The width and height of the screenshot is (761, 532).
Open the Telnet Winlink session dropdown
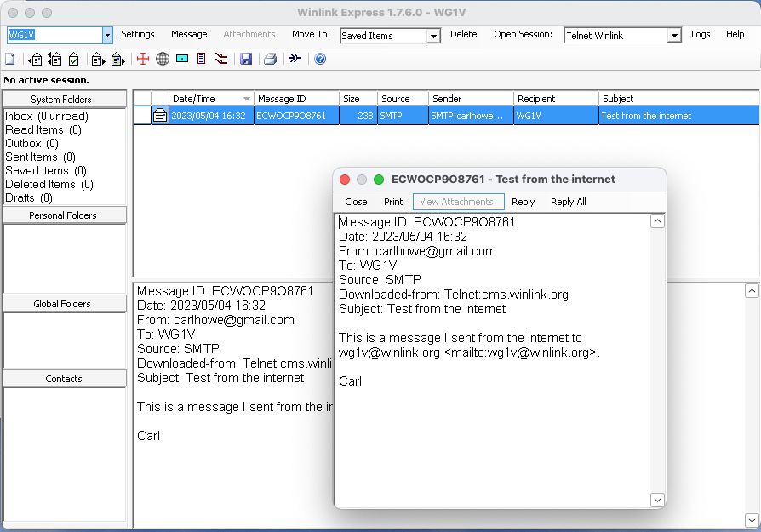coord(674,36)
